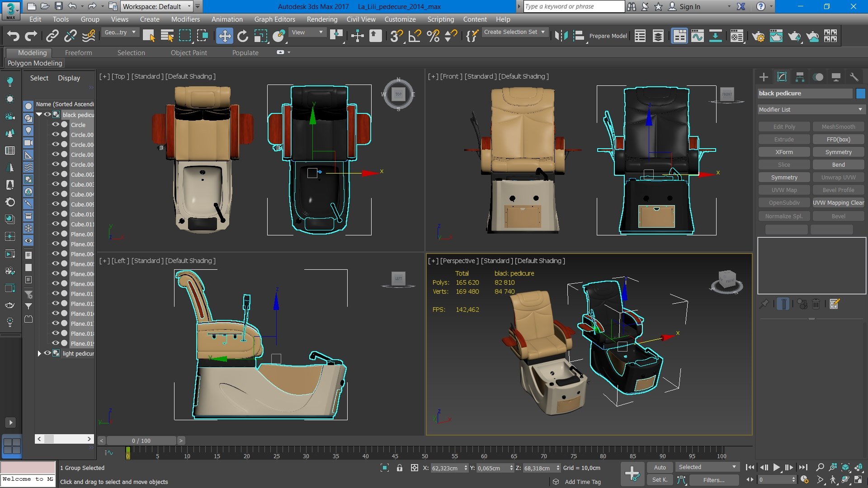Screen dimensions: 868x488
Task: Switch to the Freeform ribbon tab
Action: pos(78,52)
